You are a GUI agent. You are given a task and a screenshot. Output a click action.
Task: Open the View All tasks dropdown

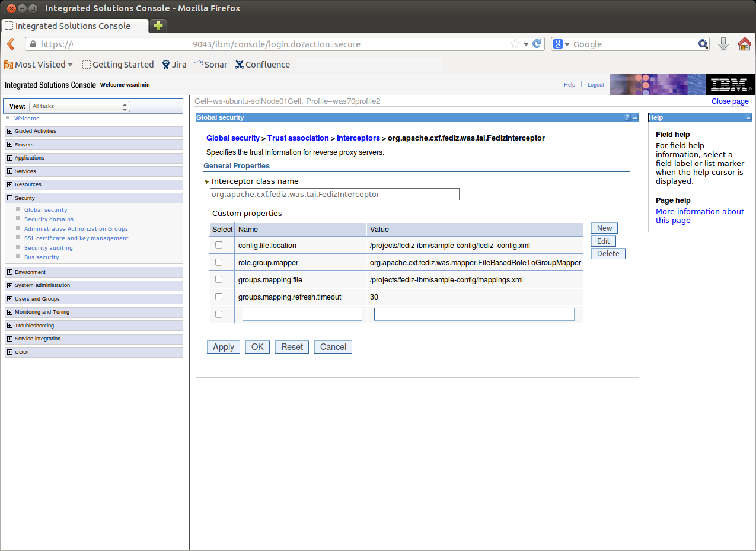pos(79,106)
